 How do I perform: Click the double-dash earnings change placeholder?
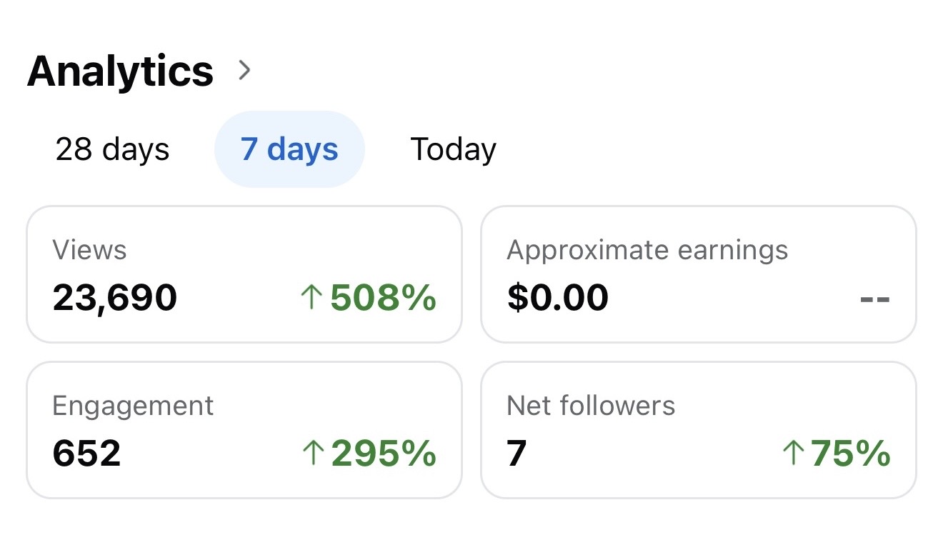[x=874, y=299]
